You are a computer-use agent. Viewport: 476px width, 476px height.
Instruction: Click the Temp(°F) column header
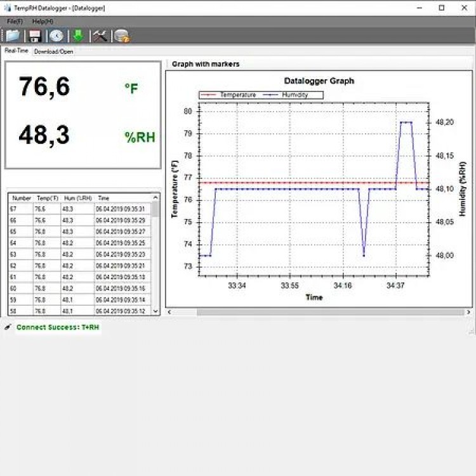point(48,198)
